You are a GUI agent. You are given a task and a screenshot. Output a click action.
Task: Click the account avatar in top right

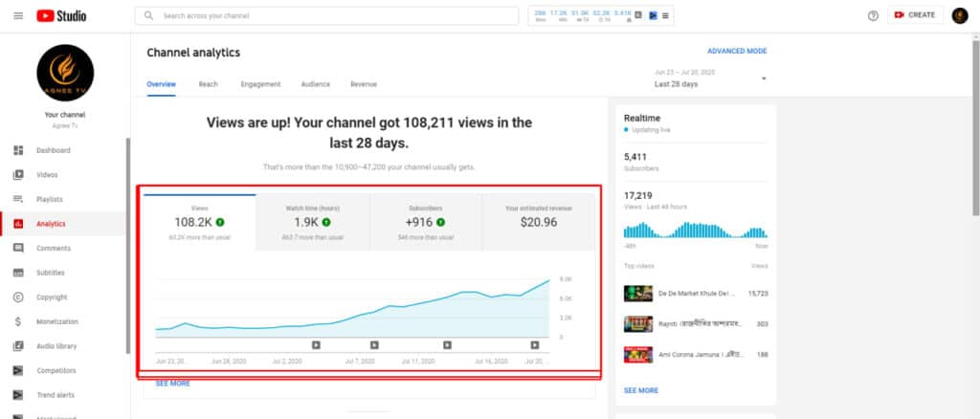(959, 15)
